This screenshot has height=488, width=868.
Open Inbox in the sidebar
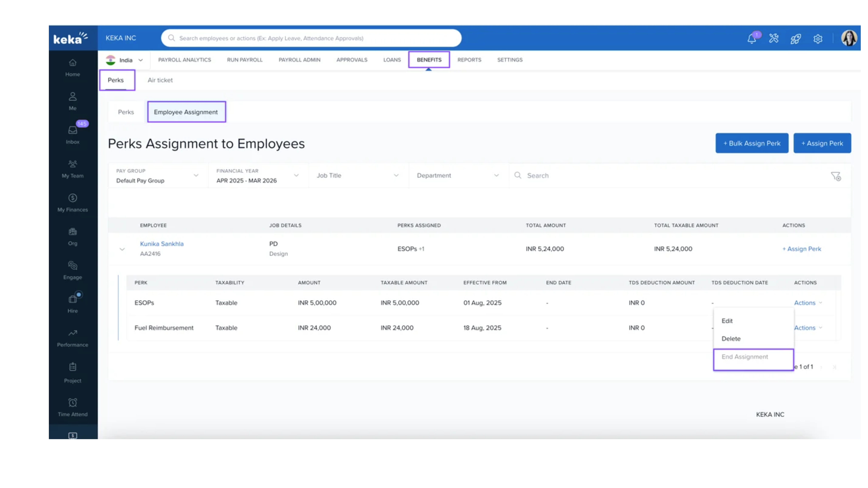[x=72, y=134]
